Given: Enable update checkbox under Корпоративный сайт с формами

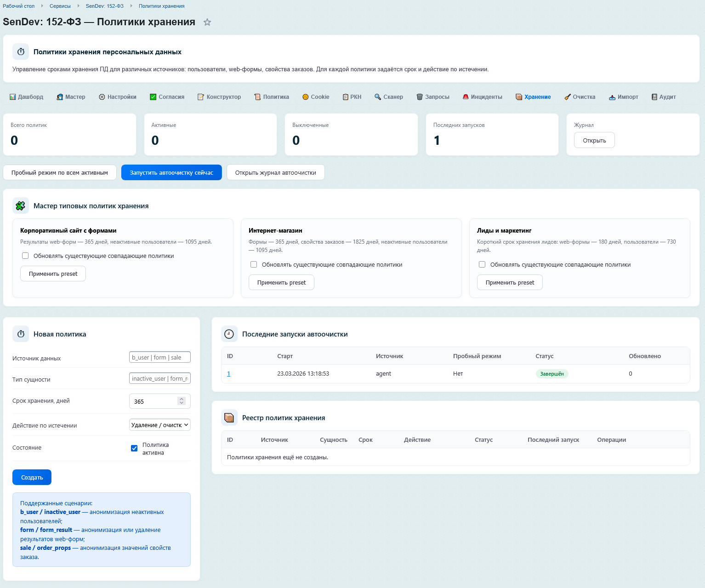Looking at the screenshot, I should pyautogui.click(x=25, y=256).
